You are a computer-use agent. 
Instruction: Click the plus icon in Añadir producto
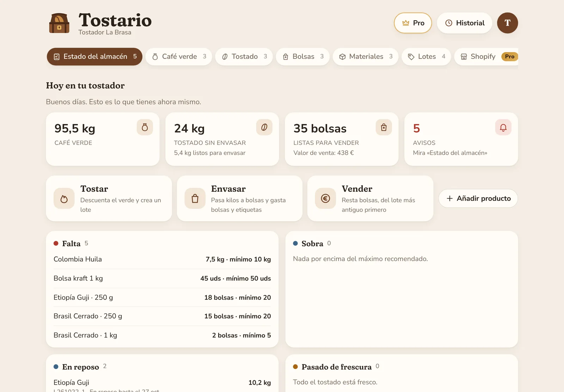pyautogui.click(x=450, y=198)
